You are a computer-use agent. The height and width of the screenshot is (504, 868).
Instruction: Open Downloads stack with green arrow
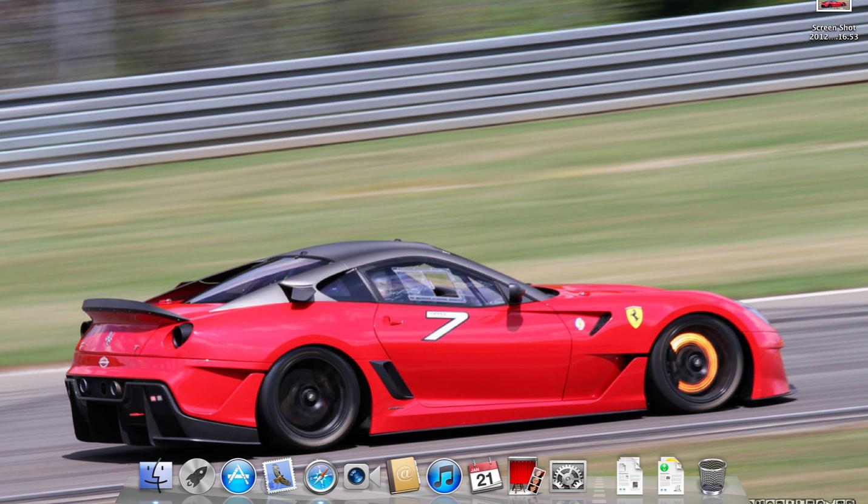pyautogui.click(x=671, y=476)
